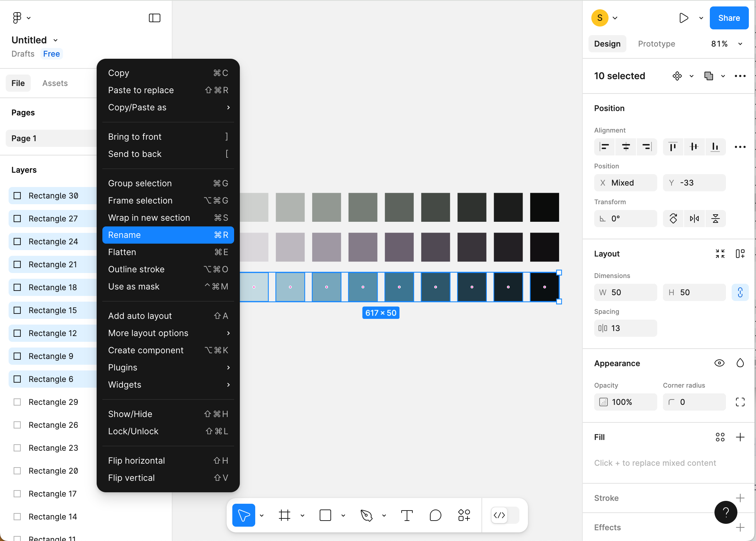Toggle the Appearance visibility eye icon
The height and width of the screenshot is (541, 756).
click(x=719, y=363)
